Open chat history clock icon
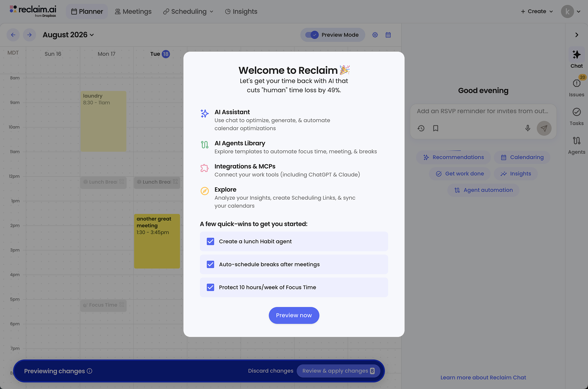The image size is (588, 389). (x=421, y=128)
